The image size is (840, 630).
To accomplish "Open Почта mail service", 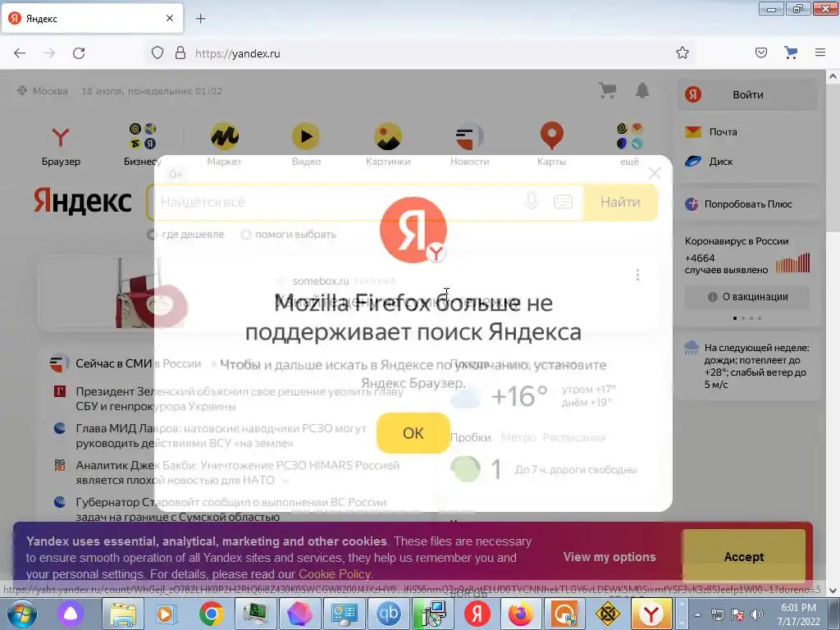I will pyautogui.click(x=711, y=132).
